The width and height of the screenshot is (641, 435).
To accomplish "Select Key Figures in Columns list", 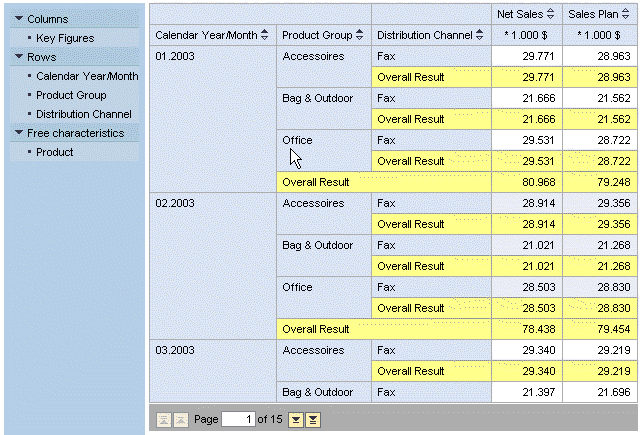I will point(65,38).
